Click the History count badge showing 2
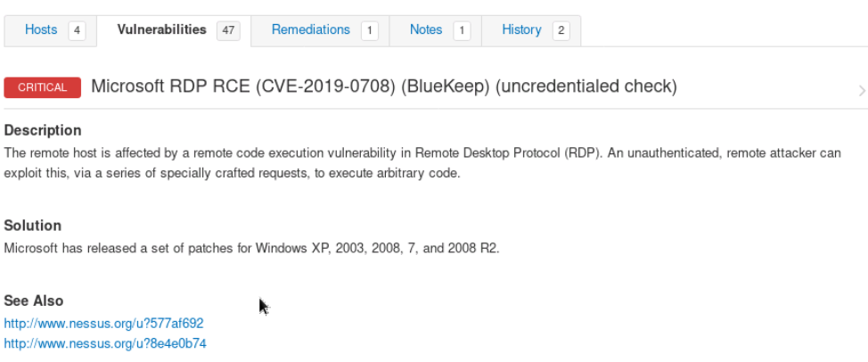 (x=561, y=30)
